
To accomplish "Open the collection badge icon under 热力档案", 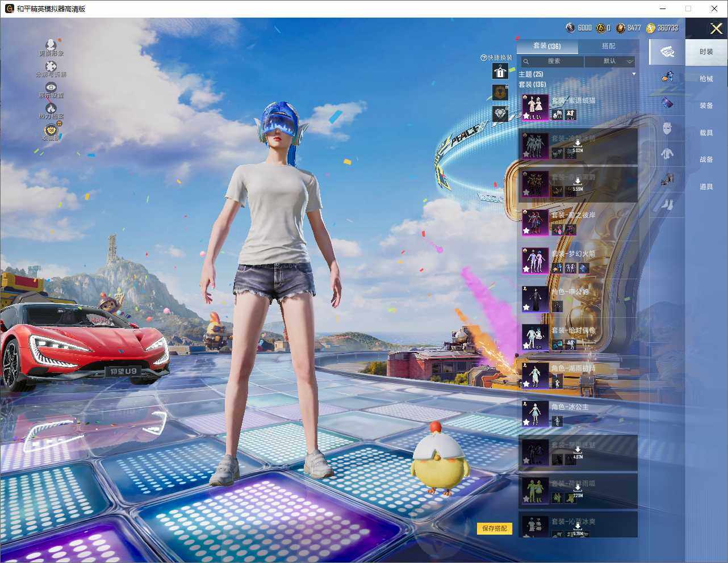I will coord(52,130).
